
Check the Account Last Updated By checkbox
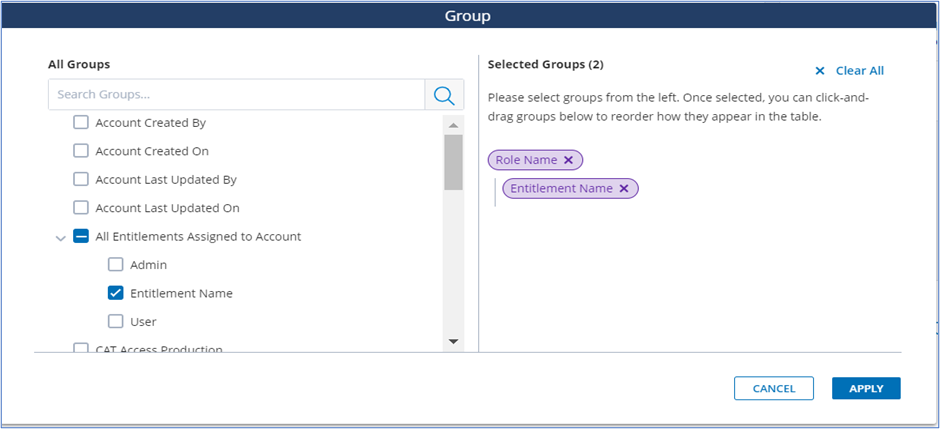(x=81, y=180)
